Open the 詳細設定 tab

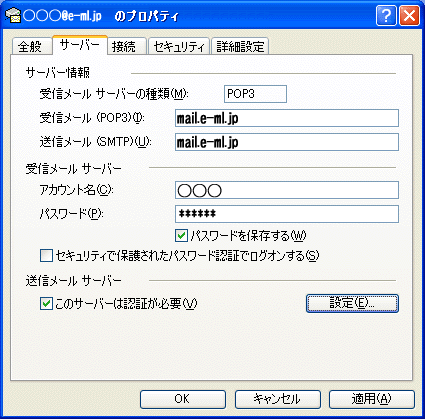[240, 46]
